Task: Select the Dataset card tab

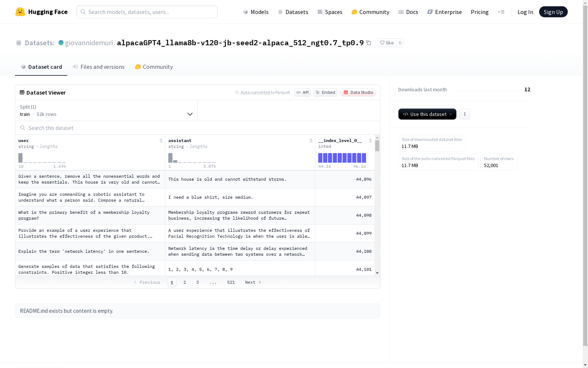Action: (41, 67)
